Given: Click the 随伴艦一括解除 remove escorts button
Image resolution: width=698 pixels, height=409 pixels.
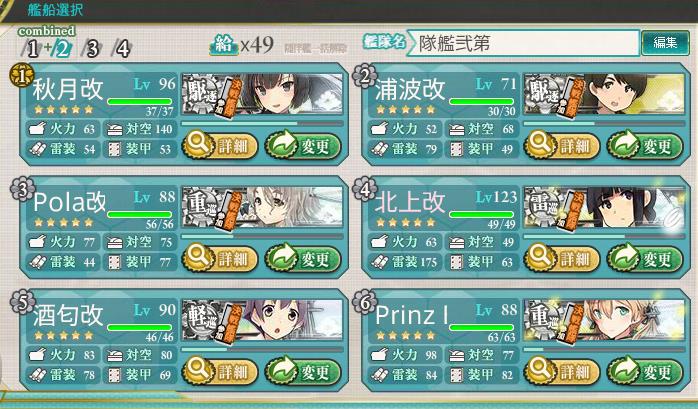Looking at the screenshot, I should pos(316,48).
